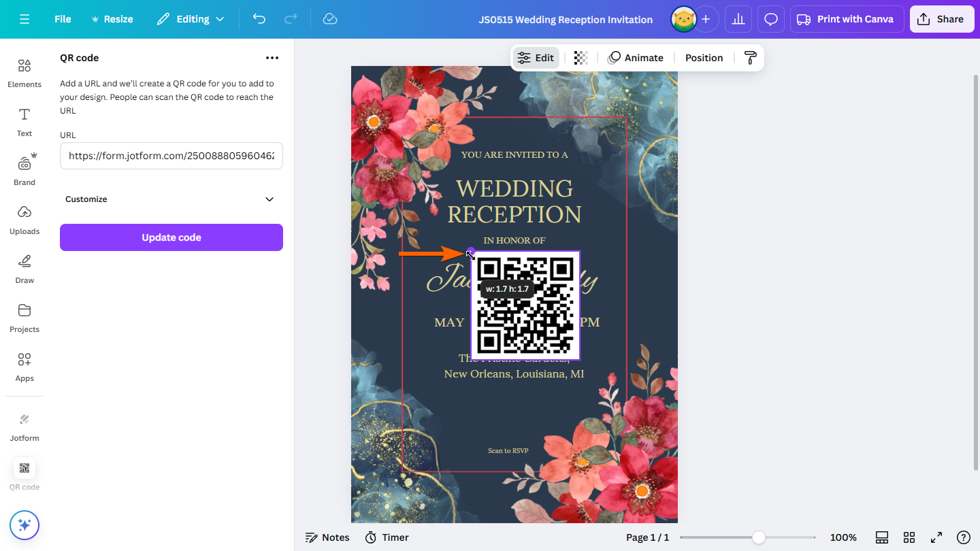980x551 pixels.
Task: Open the Brand sidebar panel
Action: [24, 171]
